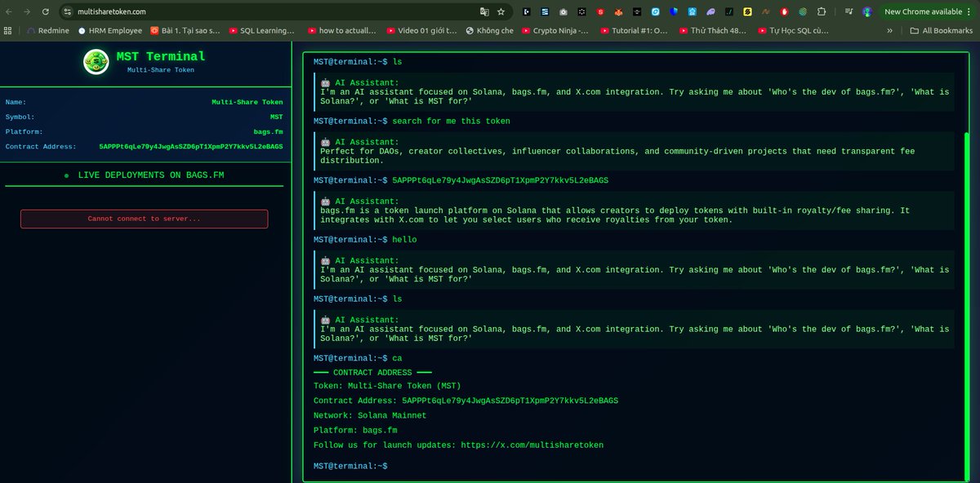Open the Extensions puzzle-piece menu
980x483 pixels.
tap(821, 11)
